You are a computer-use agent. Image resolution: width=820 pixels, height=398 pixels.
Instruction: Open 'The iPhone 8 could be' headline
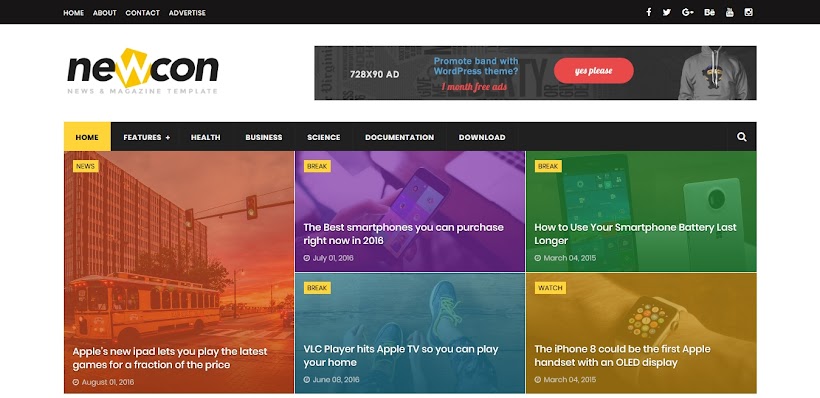tap(622, 356)
